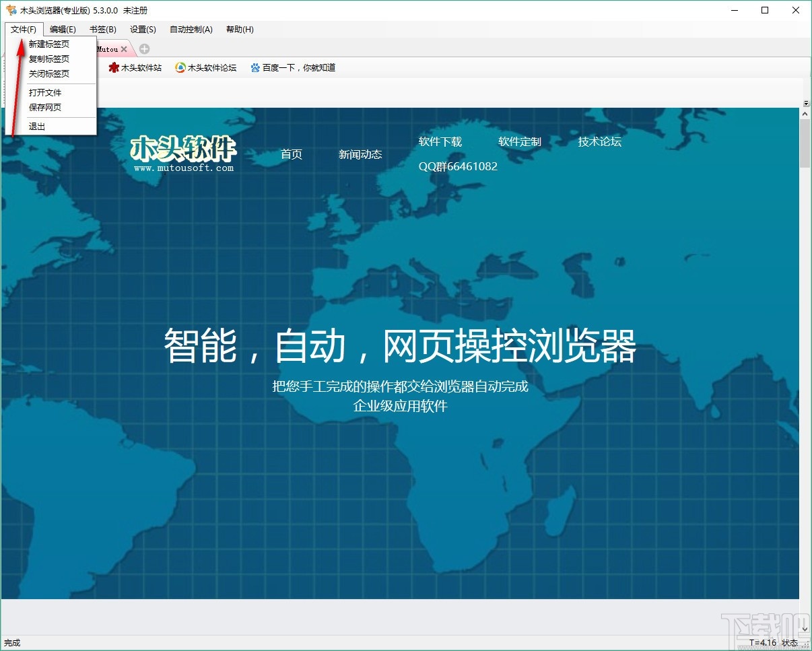812x651 pixels.
Task: Add a new tab with the plus icon
Action: tap(144, 49)
